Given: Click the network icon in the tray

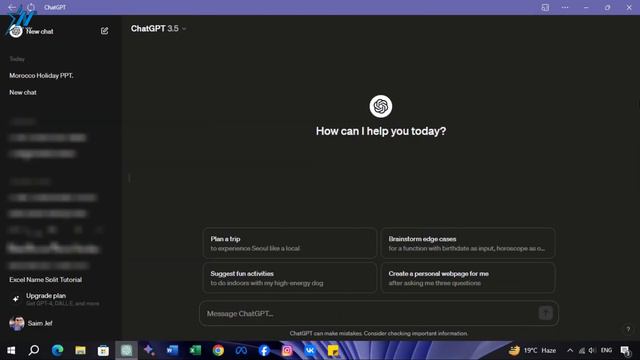Looking at the screenshot, I should tap(582, 350).
